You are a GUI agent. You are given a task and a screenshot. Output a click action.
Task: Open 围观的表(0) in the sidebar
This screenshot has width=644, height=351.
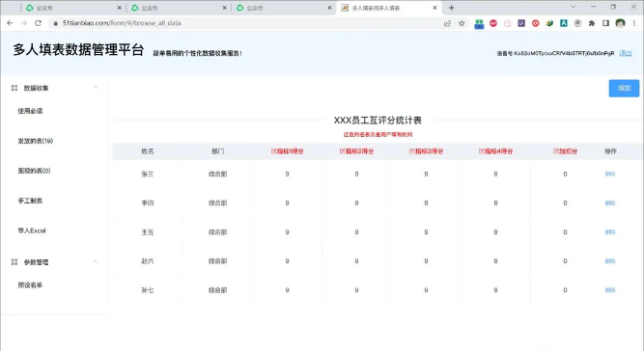[x=34, y=171]
